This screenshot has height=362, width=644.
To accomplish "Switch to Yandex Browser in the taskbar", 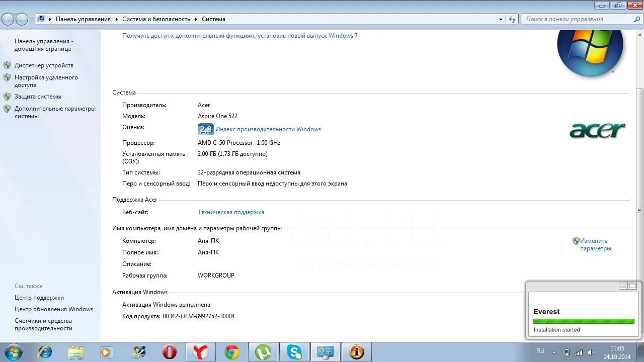I will (201, 352).
